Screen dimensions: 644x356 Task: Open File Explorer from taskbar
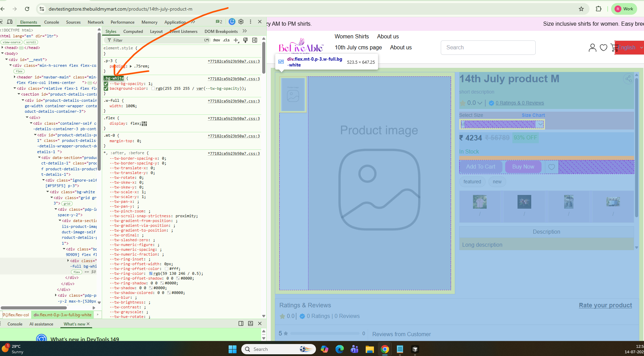tap(369, 349)
